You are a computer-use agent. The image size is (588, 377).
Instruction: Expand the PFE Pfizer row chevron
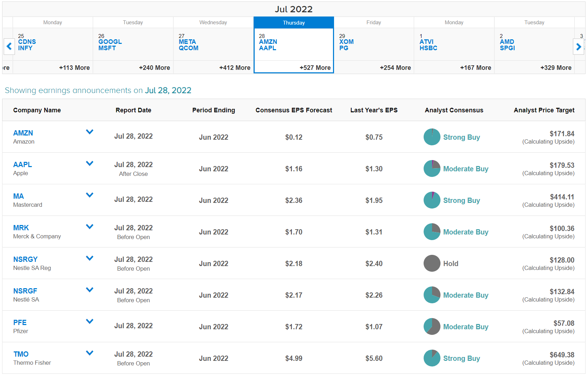coord(90,321)
